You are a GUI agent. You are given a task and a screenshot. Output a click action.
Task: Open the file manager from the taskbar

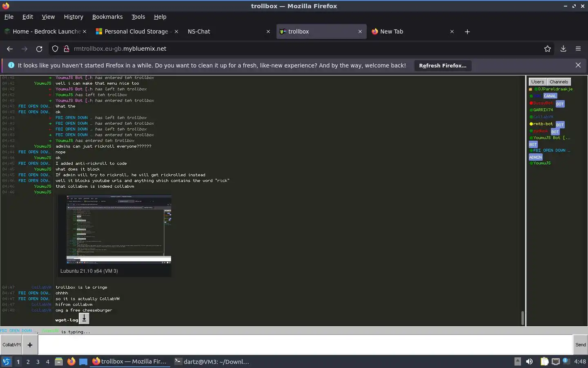[59, 361]
